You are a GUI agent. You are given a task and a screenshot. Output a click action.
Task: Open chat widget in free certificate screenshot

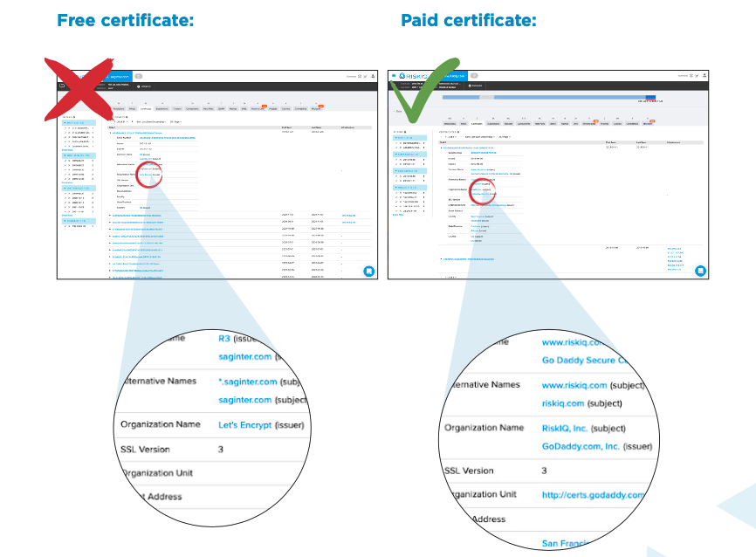[369, 271]
